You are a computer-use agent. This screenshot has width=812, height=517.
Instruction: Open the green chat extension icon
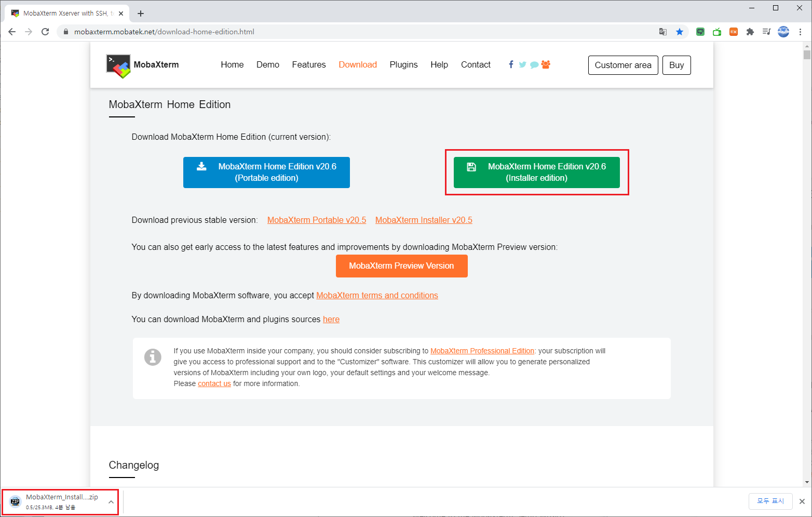(x=700, y=32)
